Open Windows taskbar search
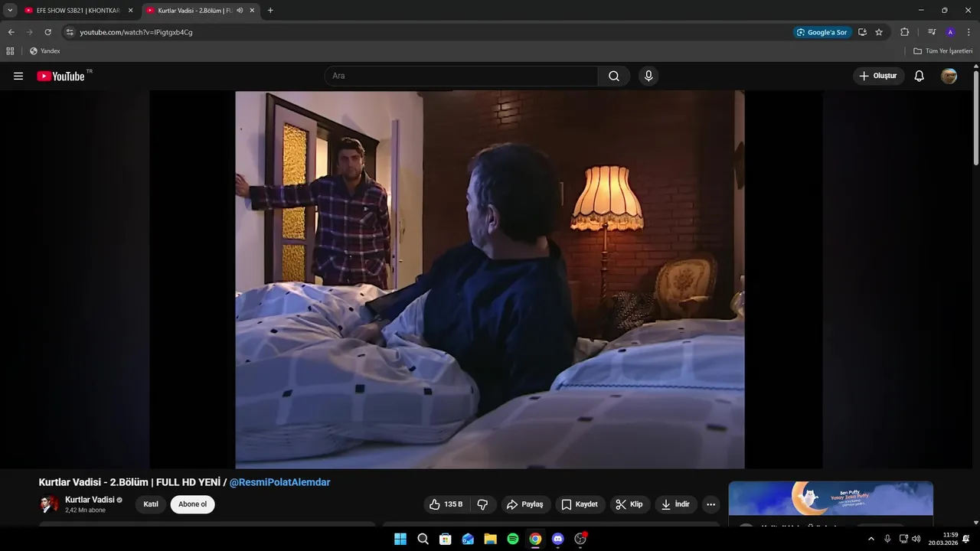 click(x=423, y=539)
